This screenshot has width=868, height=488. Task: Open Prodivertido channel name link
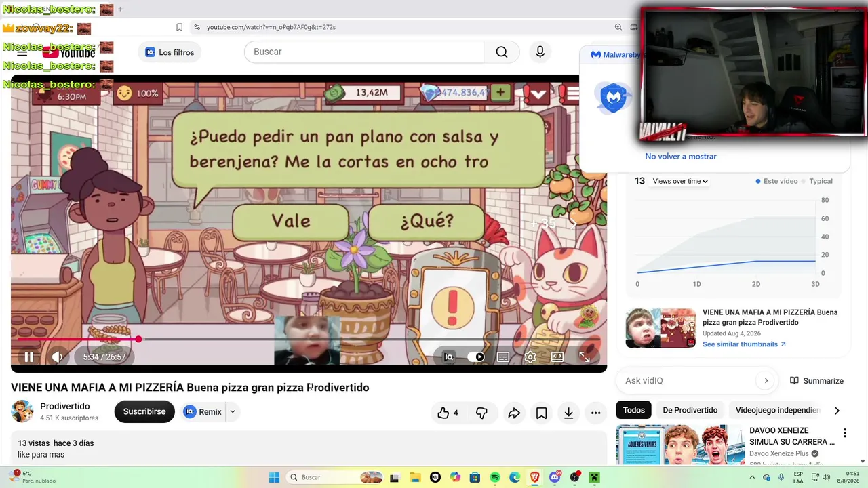click(x=65, y=406)
